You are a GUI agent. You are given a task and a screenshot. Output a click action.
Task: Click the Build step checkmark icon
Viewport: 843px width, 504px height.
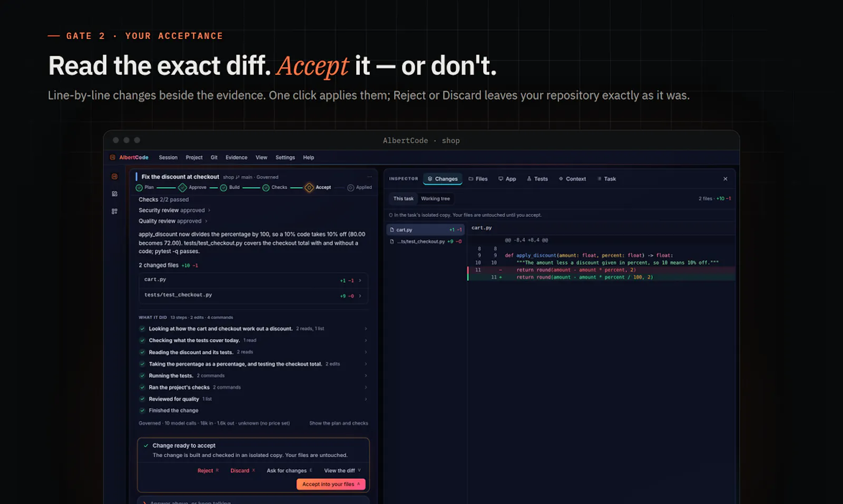point(223,187)
